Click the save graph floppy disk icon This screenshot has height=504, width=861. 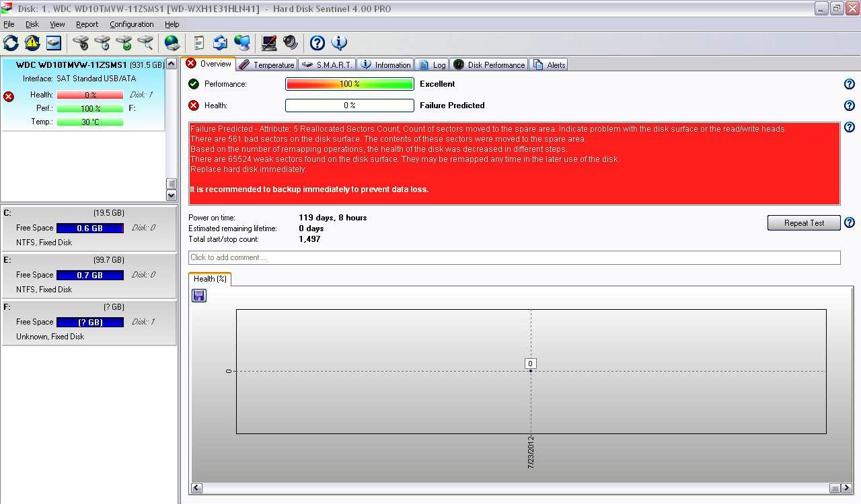[x=199, y=296]
